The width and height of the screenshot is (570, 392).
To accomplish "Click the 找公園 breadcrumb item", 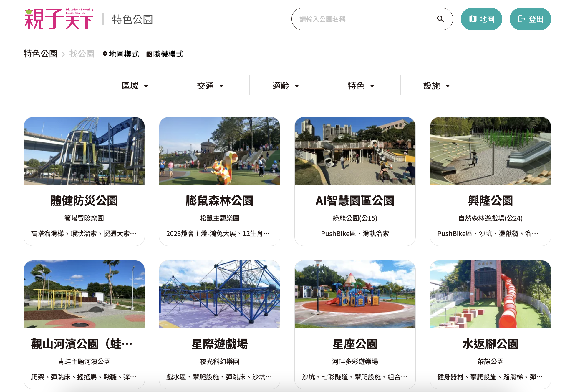I will point(82,54).
